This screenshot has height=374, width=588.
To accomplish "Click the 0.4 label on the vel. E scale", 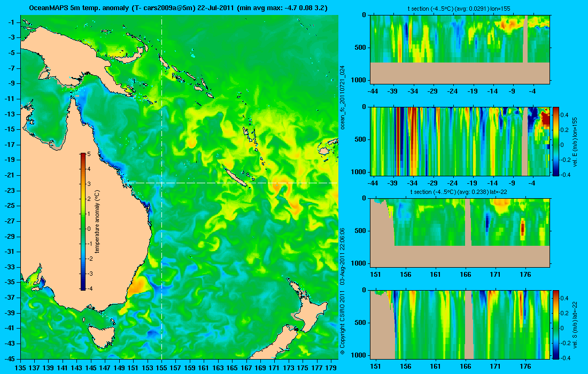I will (565, 115).
